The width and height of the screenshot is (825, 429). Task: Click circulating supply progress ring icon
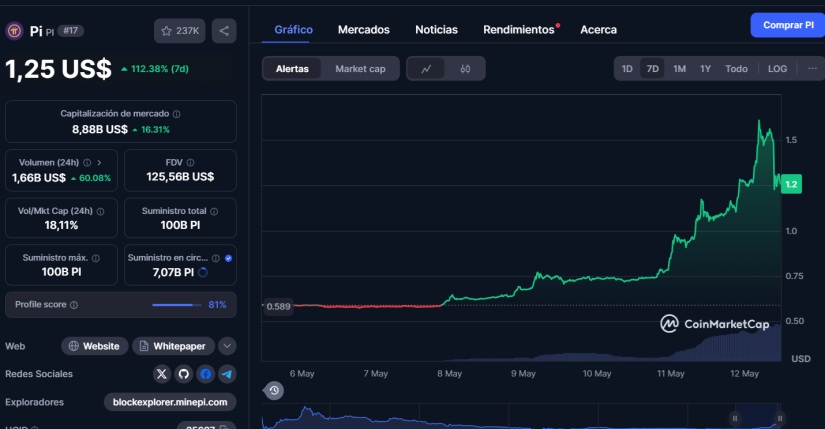(x=203, y=273)
